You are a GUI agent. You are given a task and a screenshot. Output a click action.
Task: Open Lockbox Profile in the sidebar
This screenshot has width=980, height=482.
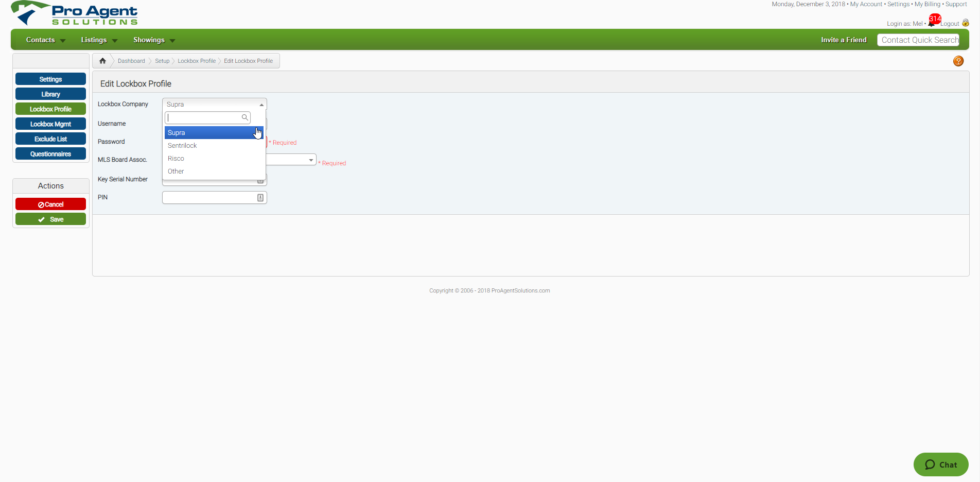(x=50, y=109)
